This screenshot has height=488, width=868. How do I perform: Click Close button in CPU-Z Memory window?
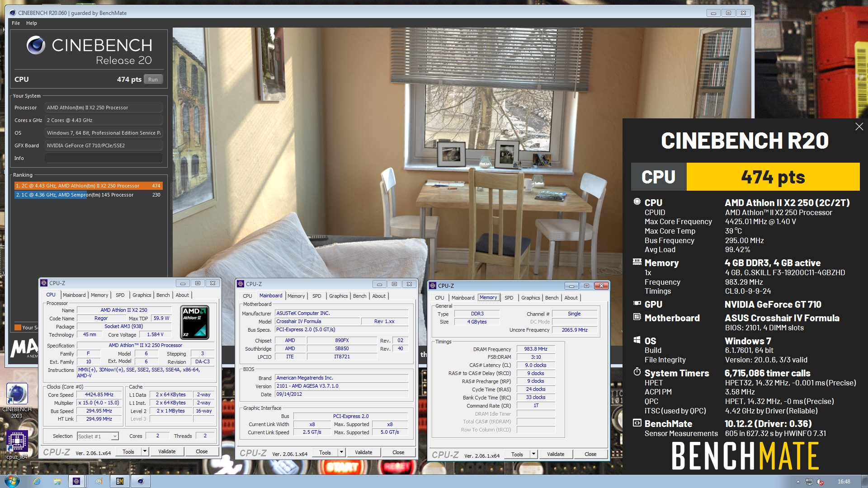pyautogui.click(x=590, y=454)
